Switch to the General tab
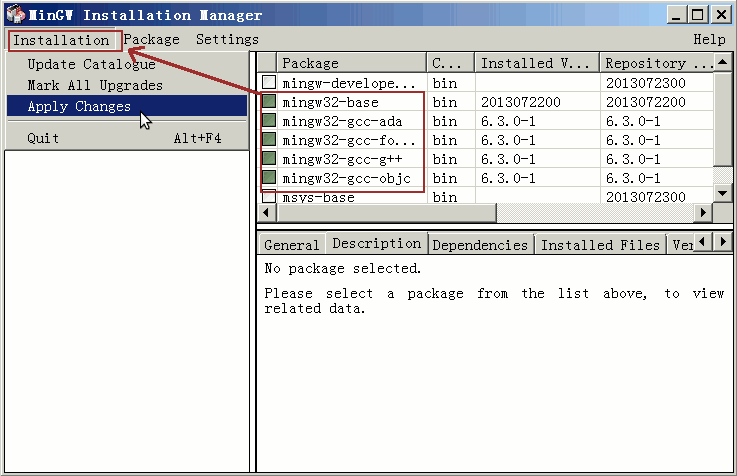The height and width of the screenshot is (476, 737). (x=291, y=245)
